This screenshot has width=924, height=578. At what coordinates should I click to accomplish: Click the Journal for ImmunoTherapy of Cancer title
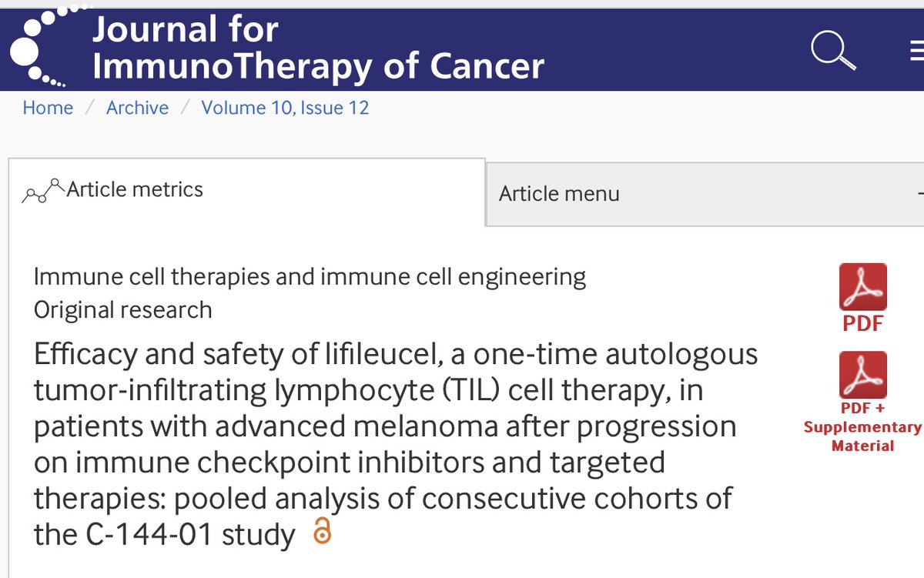(x=317, y=48)
